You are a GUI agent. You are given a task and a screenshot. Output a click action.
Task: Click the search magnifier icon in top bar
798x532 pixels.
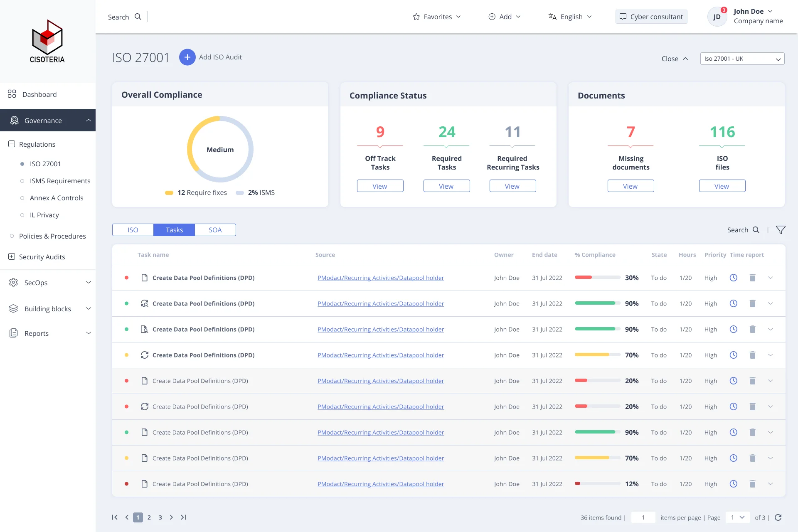[x=138, y=17]
